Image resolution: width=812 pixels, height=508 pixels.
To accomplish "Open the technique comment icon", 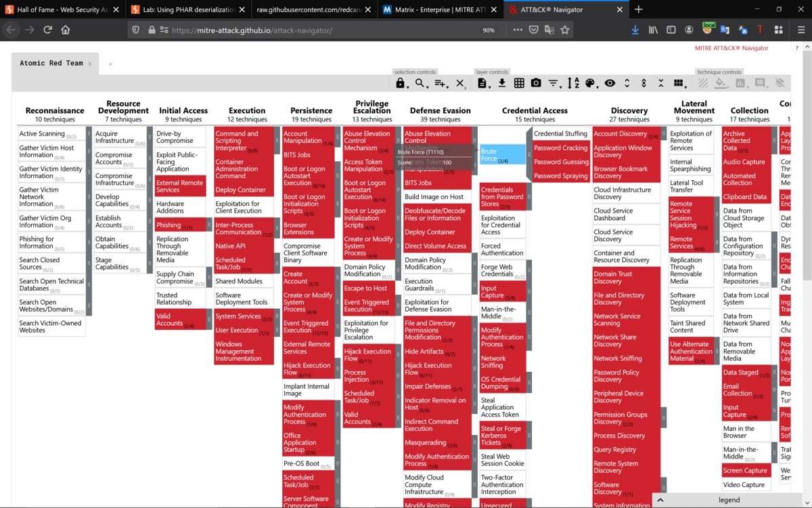I will [x=761, y=83].
